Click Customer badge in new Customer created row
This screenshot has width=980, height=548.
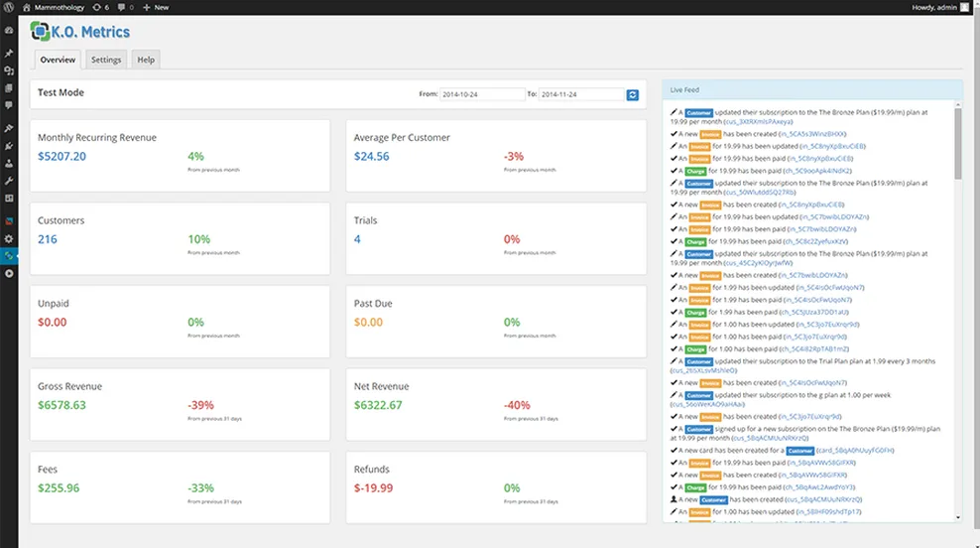714,500
